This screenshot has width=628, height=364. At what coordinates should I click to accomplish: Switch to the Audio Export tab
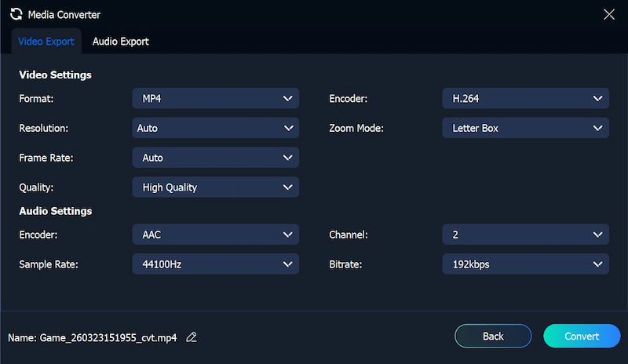coord(120,41)
